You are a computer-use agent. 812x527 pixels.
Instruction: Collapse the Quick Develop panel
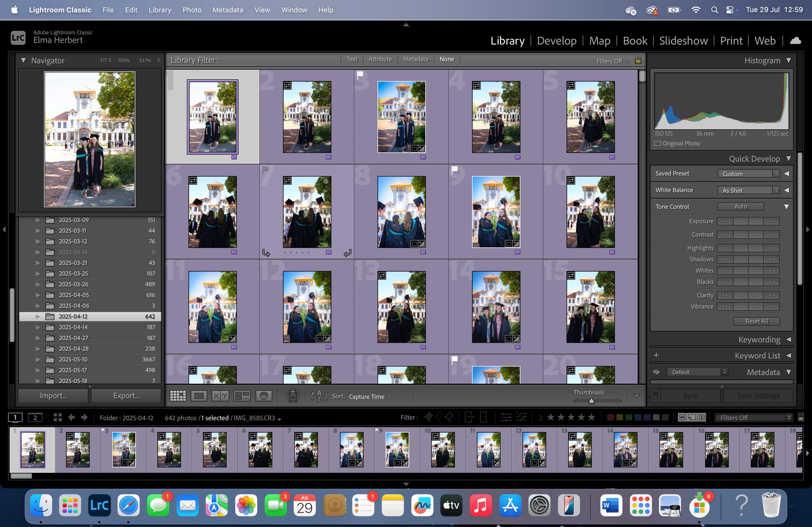pyautogui.click(x=789, y=159)
